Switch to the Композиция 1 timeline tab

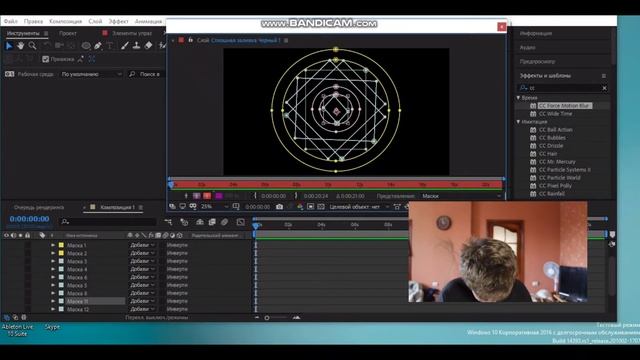[x=118, y=207]
